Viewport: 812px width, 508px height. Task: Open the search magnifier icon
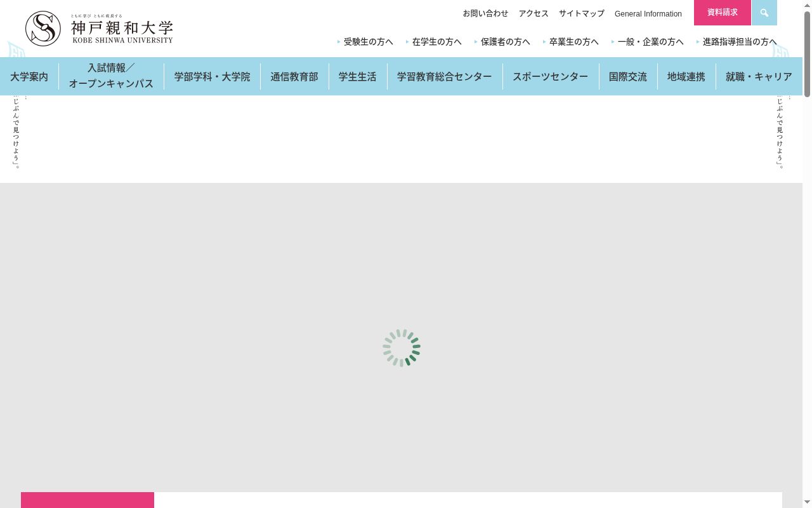tap(764, 13)
